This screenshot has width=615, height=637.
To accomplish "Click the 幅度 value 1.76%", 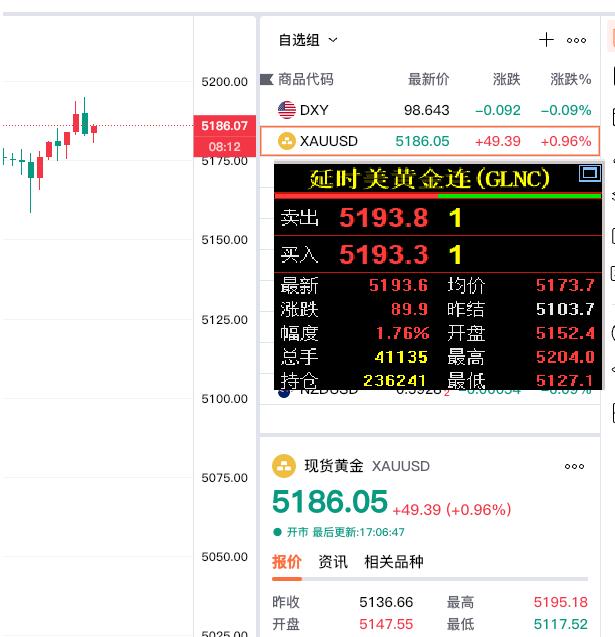I will click(402, 333).
